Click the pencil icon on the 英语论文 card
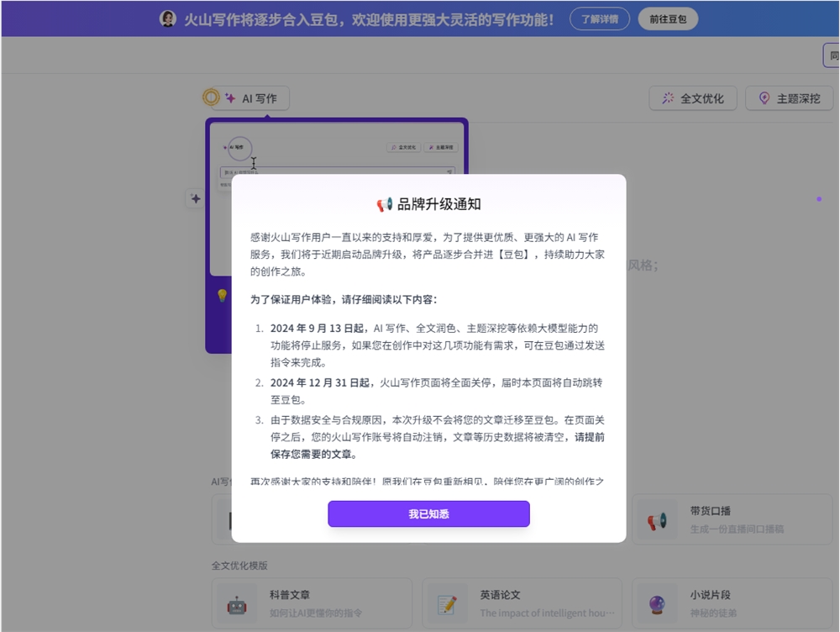 448,603
